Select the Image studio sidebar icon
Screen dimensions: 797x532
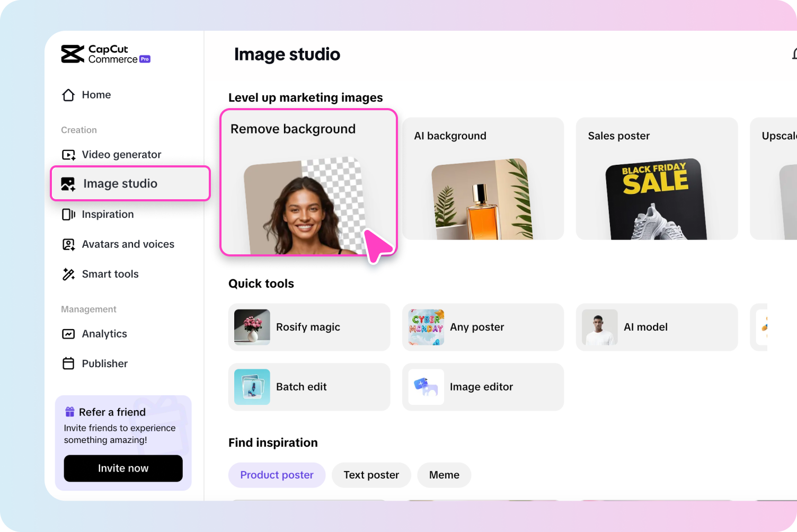tap(68, 183)
